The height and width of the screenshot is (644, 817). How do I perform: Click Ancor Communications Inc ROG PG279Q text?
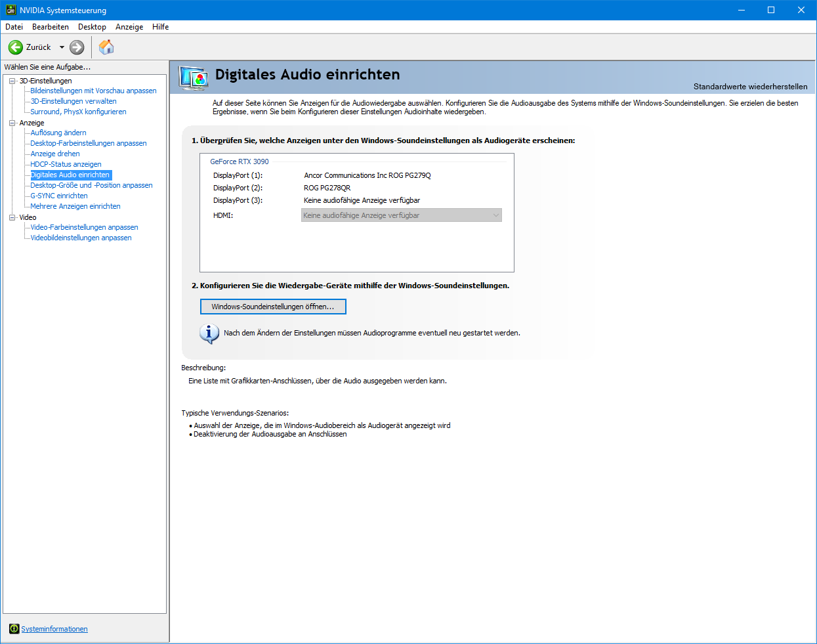coord(367,175)
